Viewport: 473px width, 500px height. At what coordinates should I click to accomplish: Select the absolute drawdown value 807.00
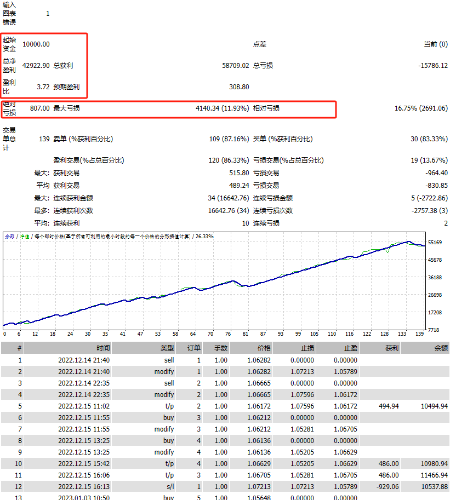(40, 108)
